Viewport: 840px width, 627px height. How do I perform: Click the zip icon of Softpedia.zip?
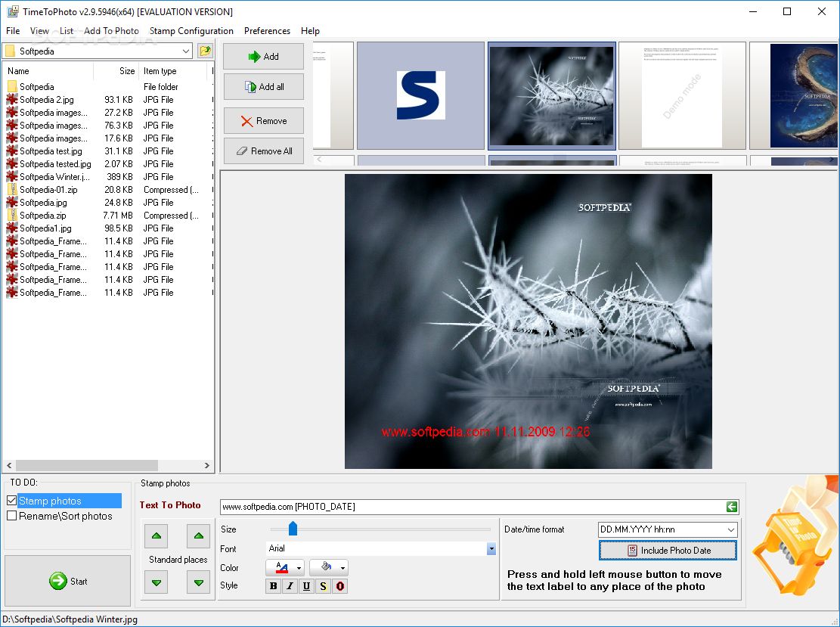[x=12, y=216]
